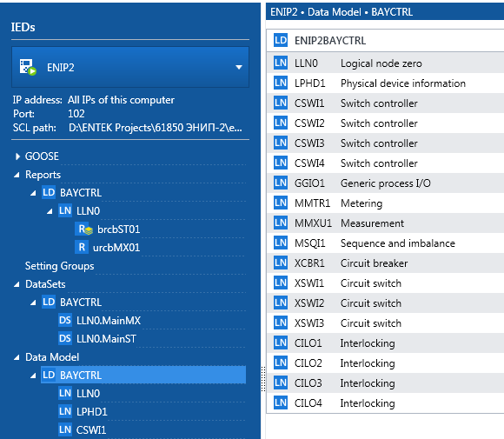Select the CILO2 Interlocking row
This screenshot has width=504, height=439.
pyautogui.click(x=385, y=363)
